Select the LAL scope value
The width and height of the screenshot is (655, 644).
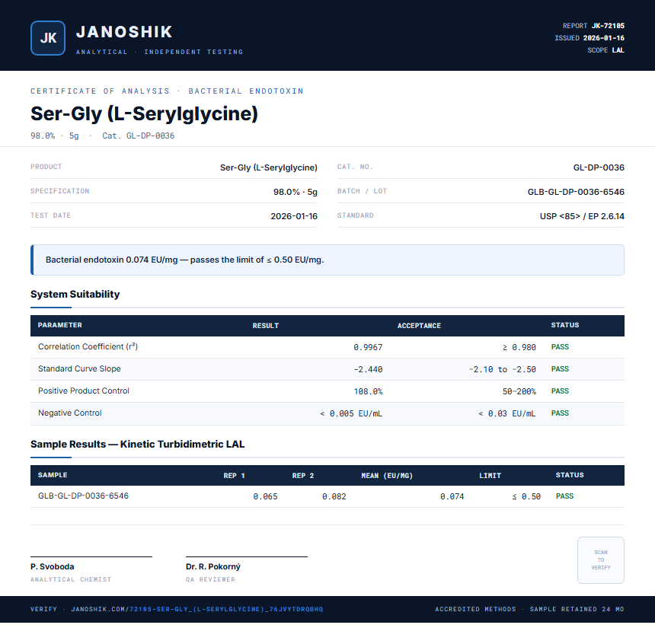pos(618,50)
